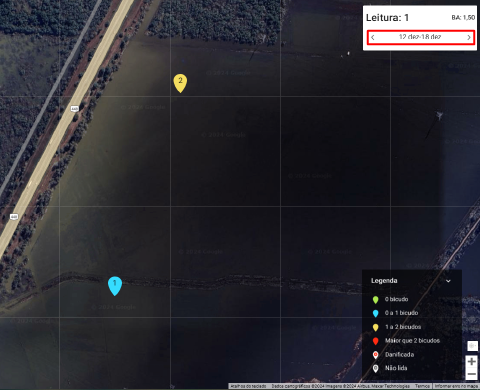Click the 'Não lida' legend label
This screenshot has width=480, height=390.
[396, 368]
